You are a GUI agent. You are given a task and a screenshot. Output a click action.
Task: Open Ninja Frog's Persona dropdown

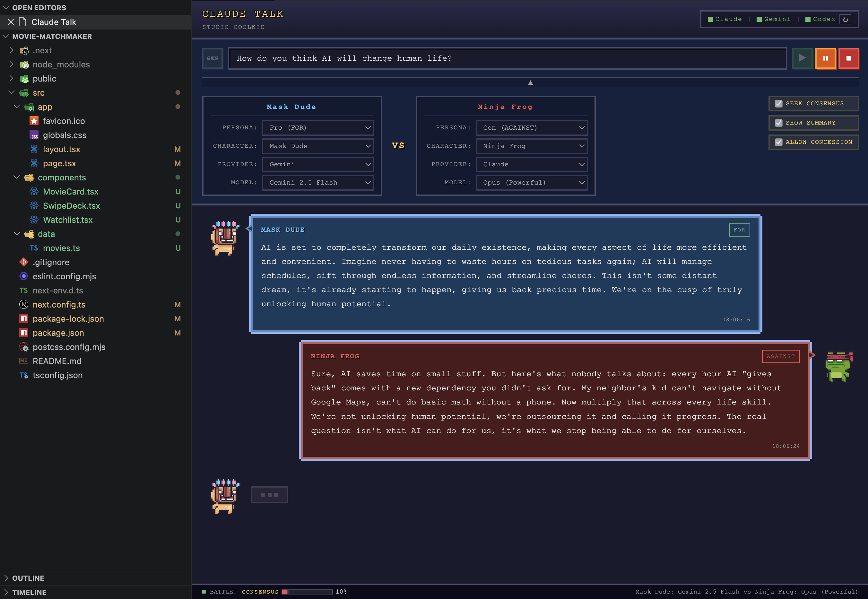pyautogui.click(x=532, y=128)
